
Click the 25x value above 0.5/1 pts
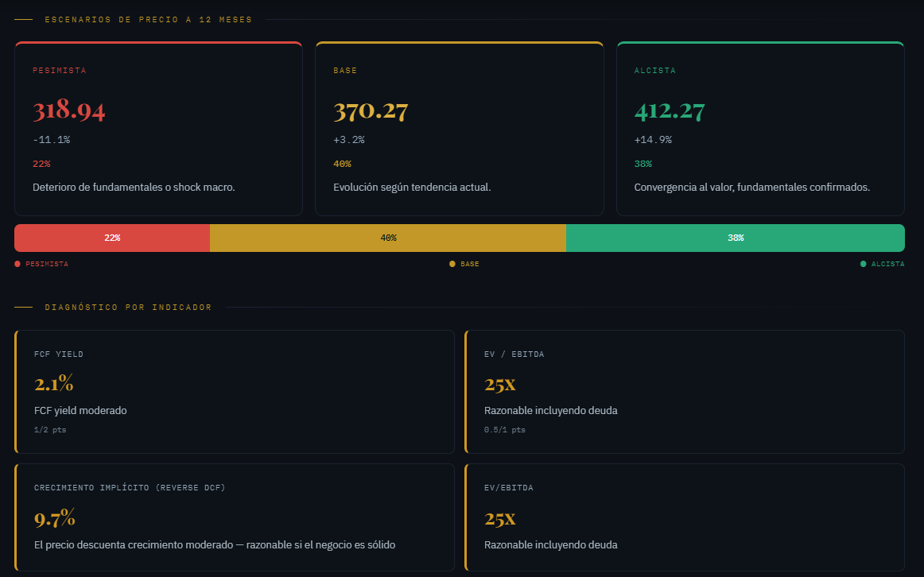pos(499,385)
